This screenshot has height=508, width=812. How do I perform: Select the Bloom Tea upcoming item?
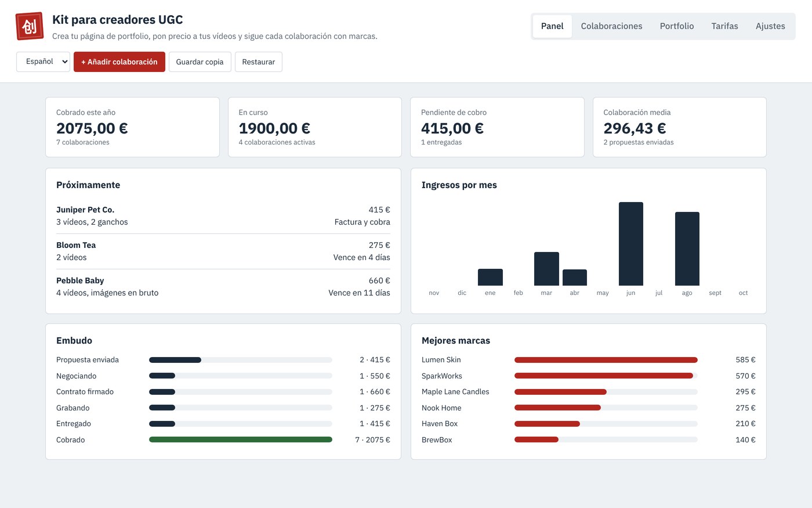[223, 251]
